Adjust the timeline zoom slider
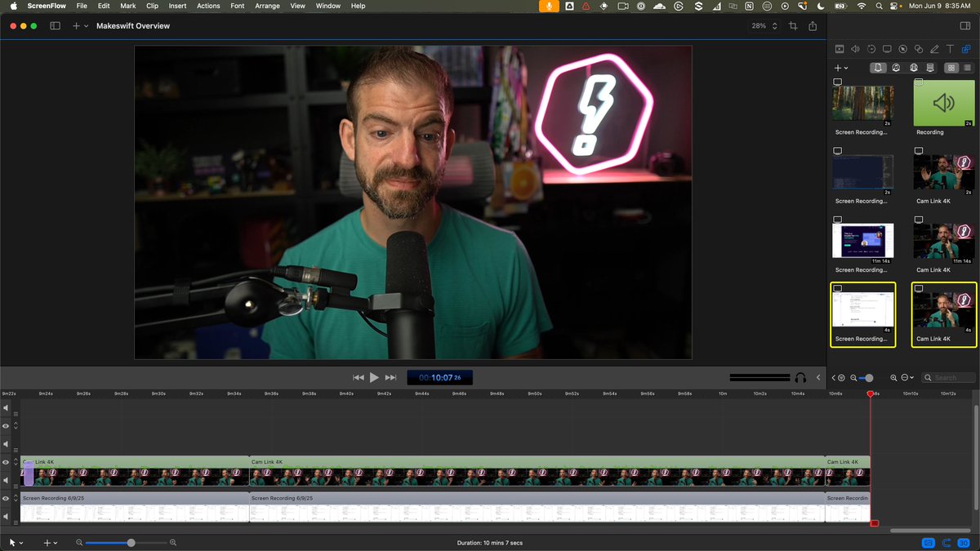 point(126,542)
